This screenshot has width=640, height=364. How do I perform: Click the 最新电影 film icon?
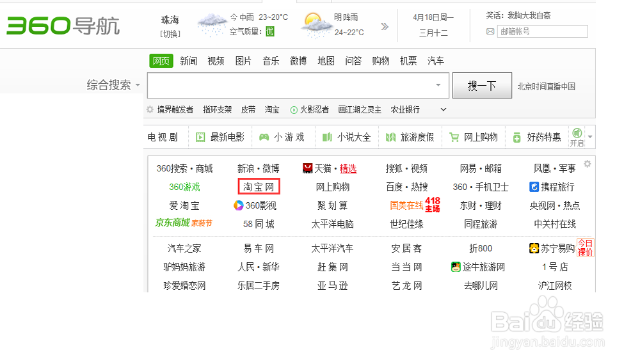[200, 137]
